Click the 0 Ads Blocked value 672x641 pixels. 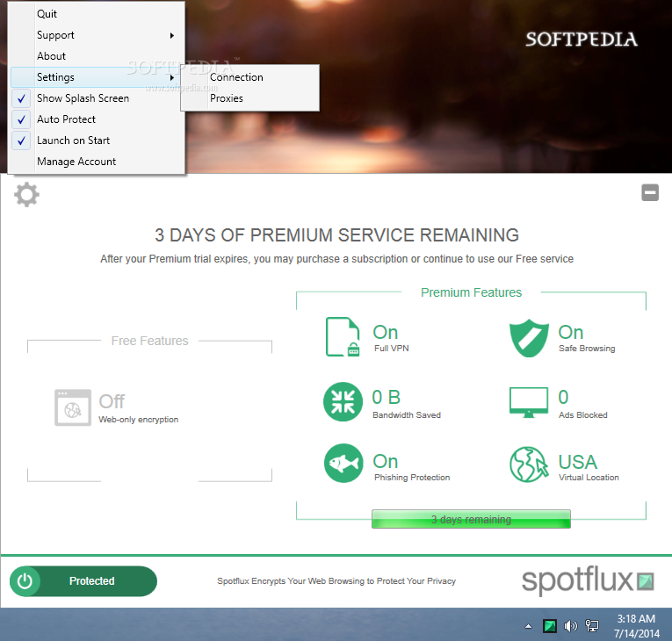[564, 397]
